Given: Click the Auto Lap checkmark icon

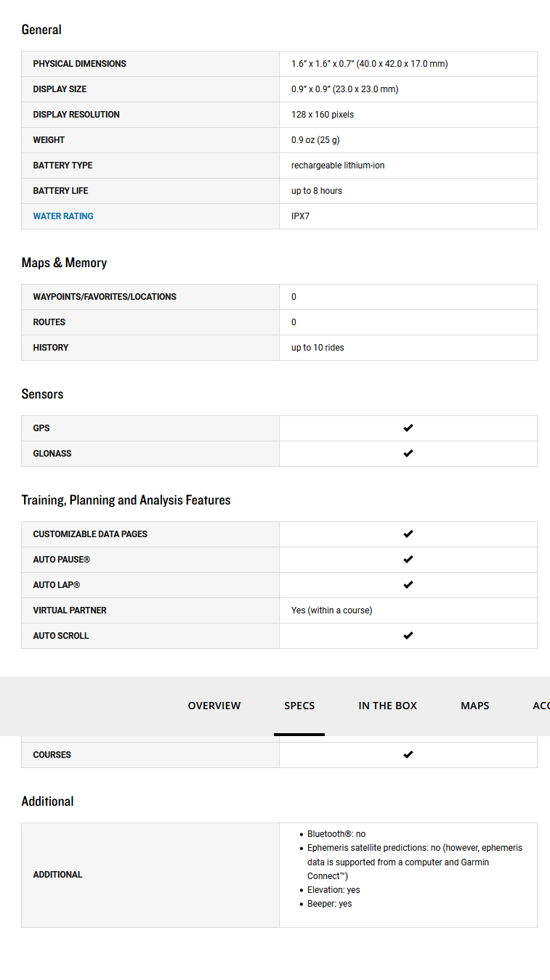Looking at the screenshot, I should point(408,585).
